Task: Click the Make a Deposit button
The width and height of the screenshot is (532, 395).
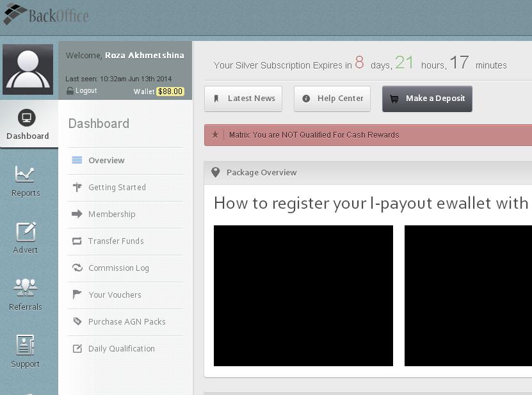Action: 427,99
